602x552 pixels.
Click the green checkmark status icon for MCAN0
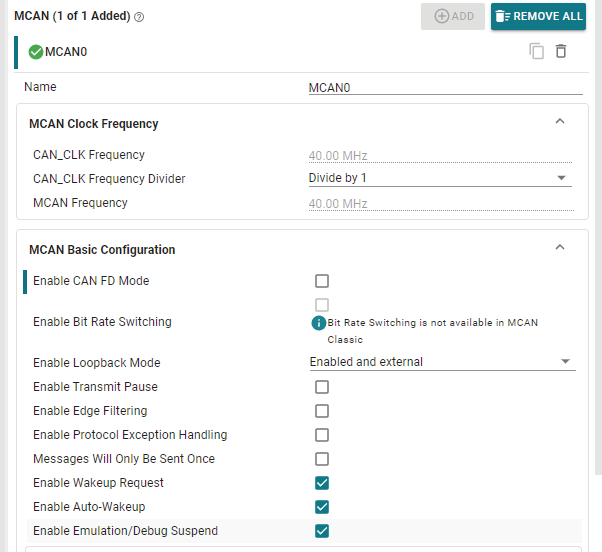(x=36, y=52)
